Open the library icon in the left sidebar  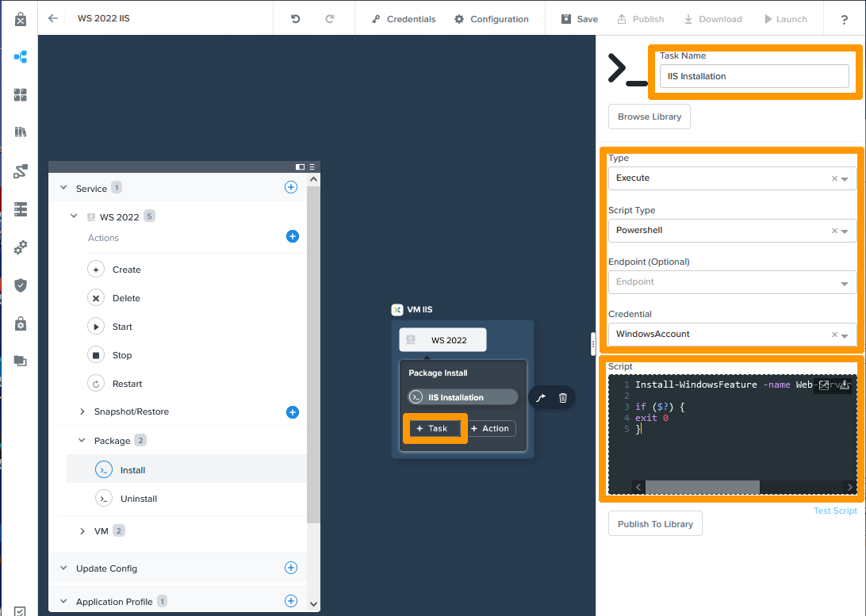20,132
